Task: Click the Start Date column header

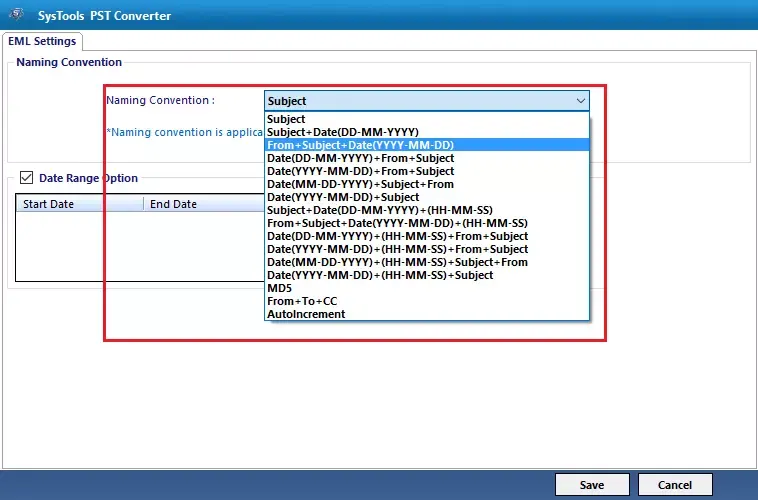Action: (x=80, y=204)
